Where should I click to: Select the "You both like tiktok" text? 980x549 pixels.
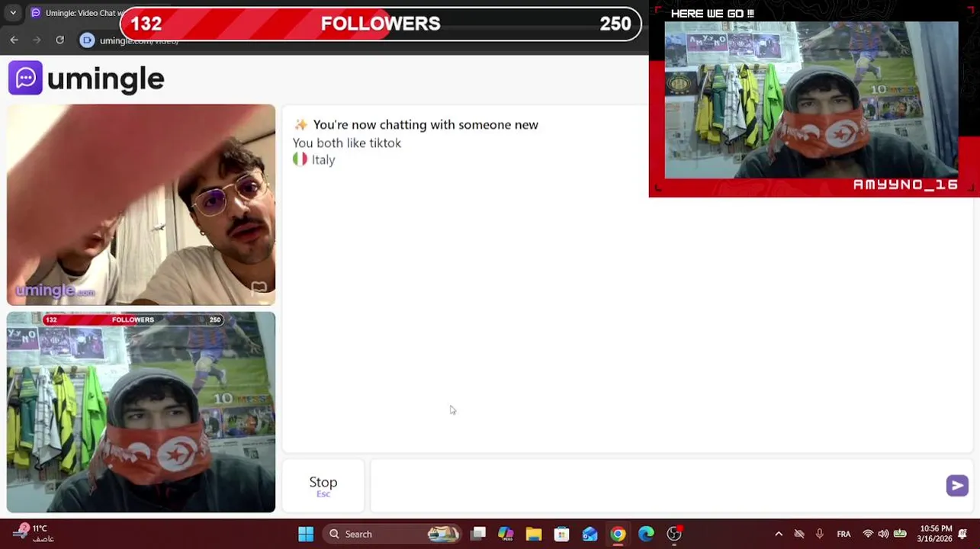coord(347,143)
